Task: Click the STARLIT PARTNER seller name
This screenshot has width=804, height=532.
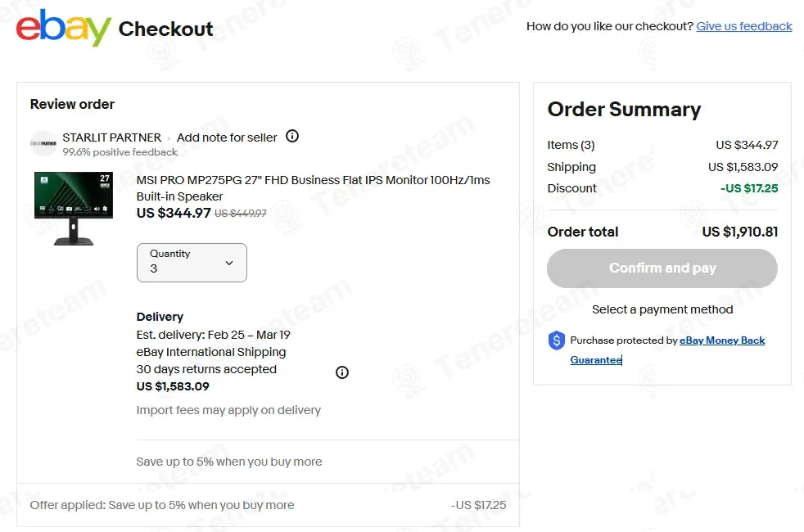Action: tap(112, 138)
